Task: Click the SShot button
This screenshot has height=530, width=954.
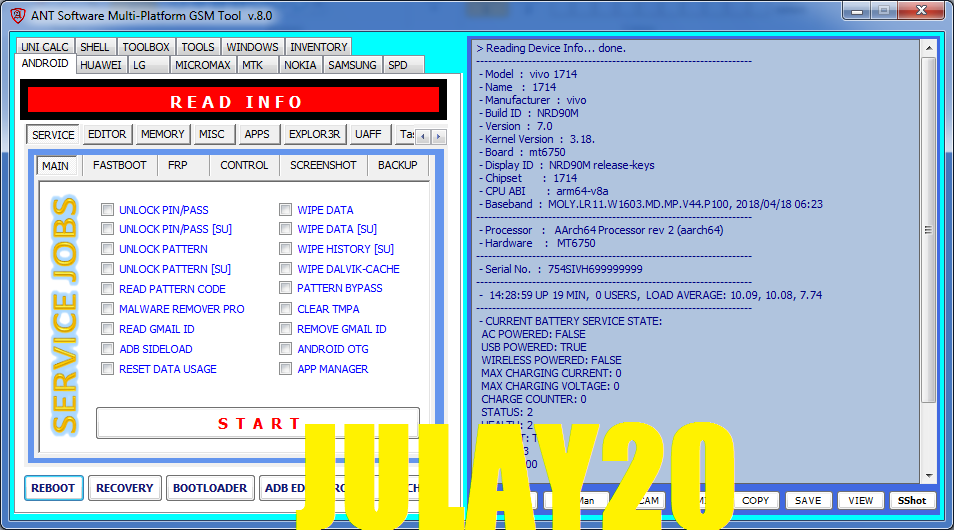Action: pyautogui.click(x=911, y=500)
